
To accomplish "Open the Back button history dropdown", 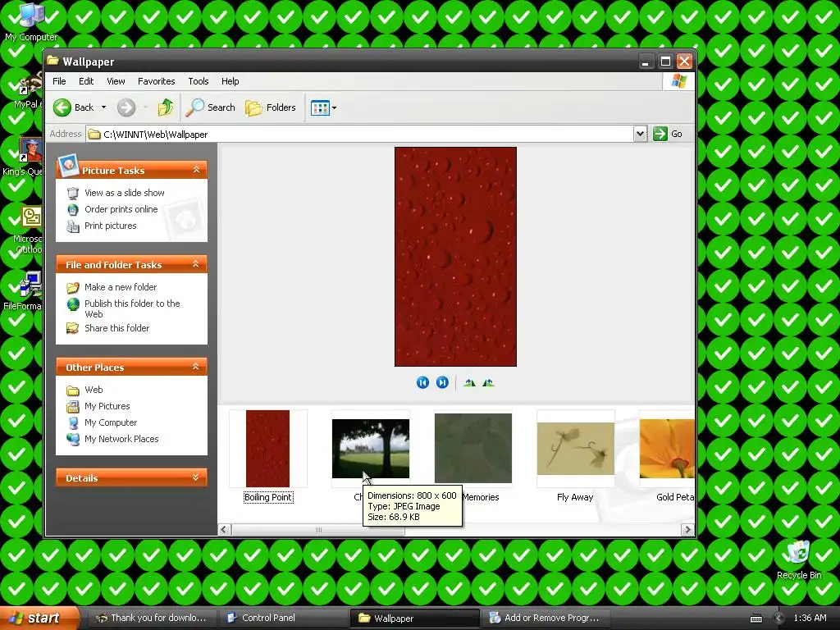I will click(104, 107).
